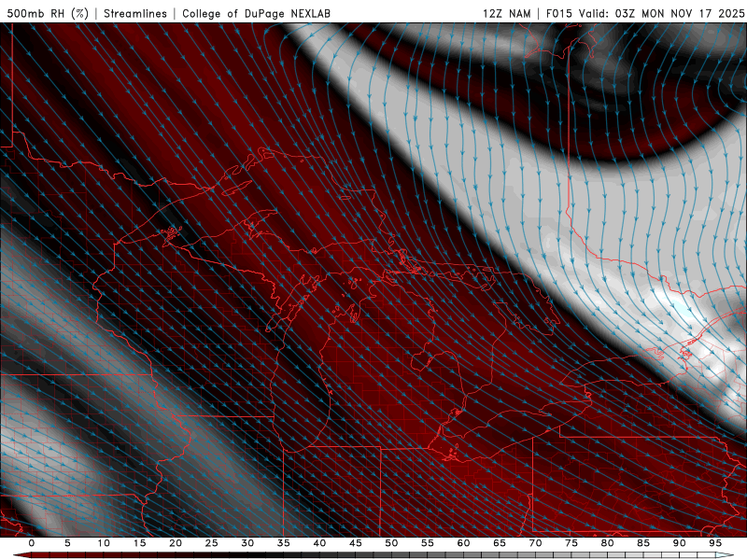Screen dimensions: 747x560
Task: Click the "50" colorbar label
Action: click(x=391, y=543)
